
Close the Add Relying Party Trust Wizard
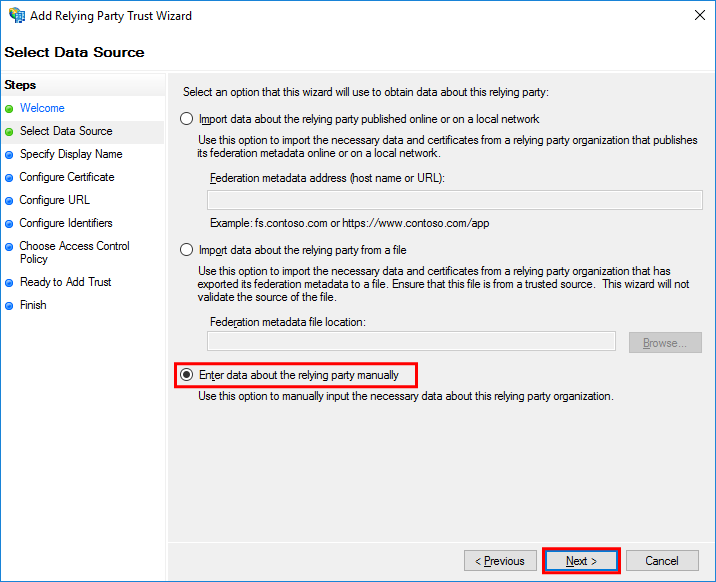tap(700, 15)
